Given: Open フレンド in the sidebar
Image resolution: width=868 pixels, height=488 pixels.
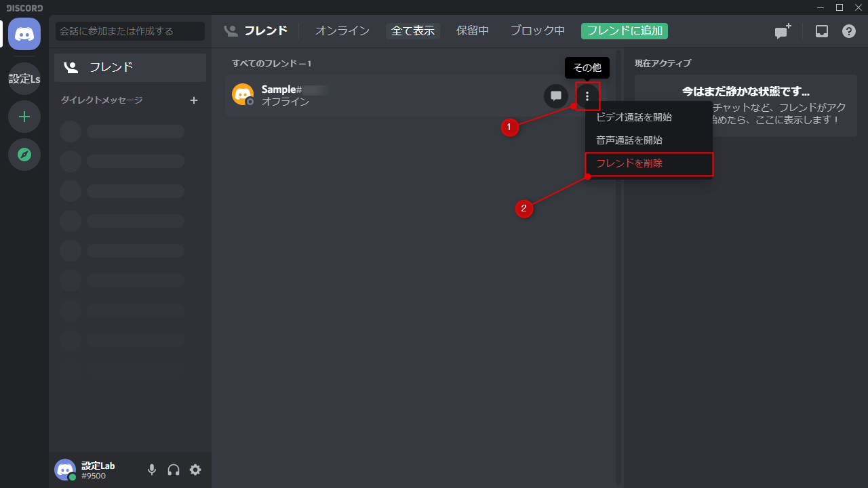Looking at the screenshot, I should 130,68.
